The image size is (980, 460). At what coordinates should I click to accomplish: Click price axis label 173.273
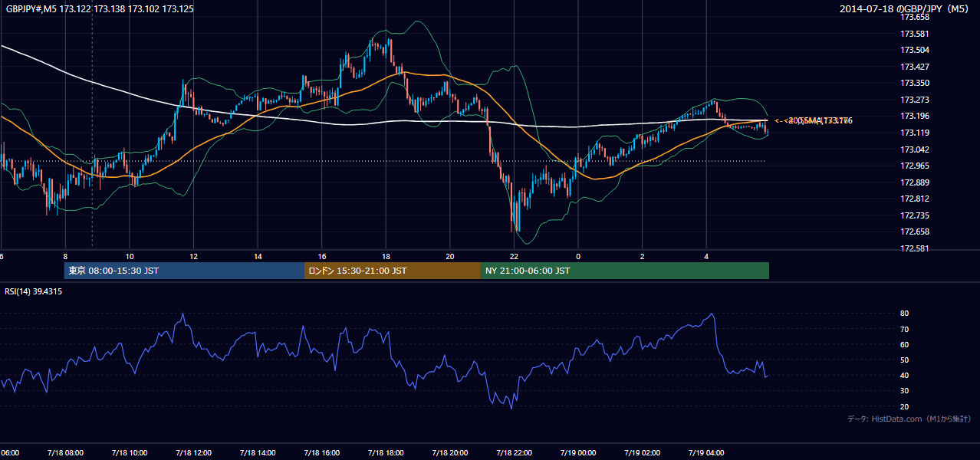914,100
